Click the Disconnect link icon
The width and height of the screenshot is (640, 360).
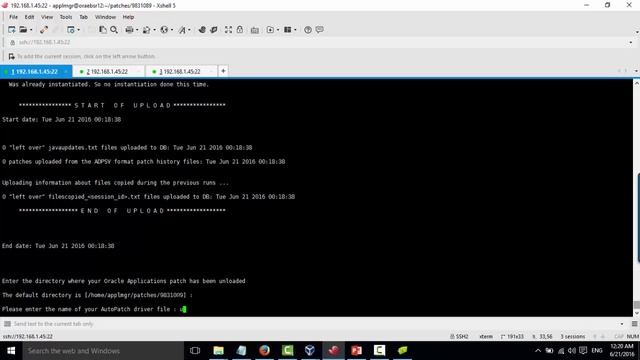[x=44, y=30]
